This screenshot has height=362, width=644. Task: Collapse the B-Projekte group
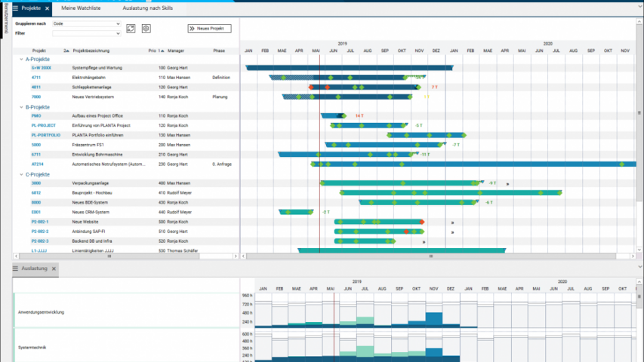pyautogui.click(x=21, y=107)
